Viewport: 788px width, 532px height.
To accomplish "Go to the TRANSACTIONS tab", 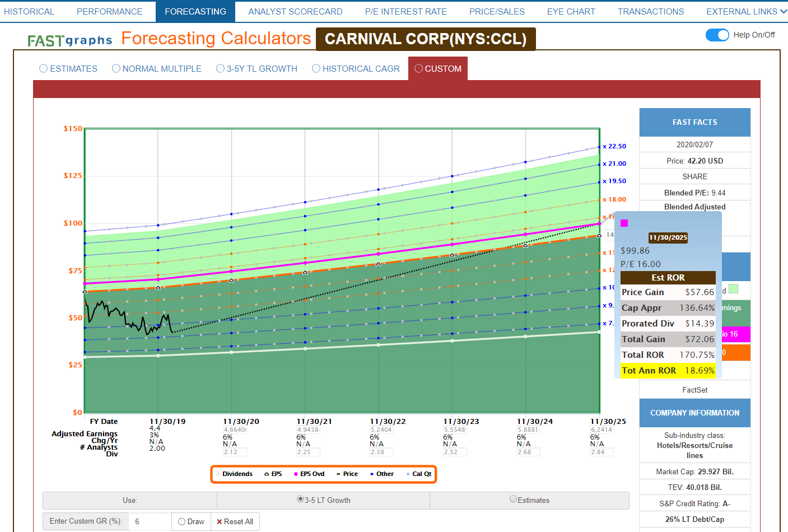I will 651,11.
